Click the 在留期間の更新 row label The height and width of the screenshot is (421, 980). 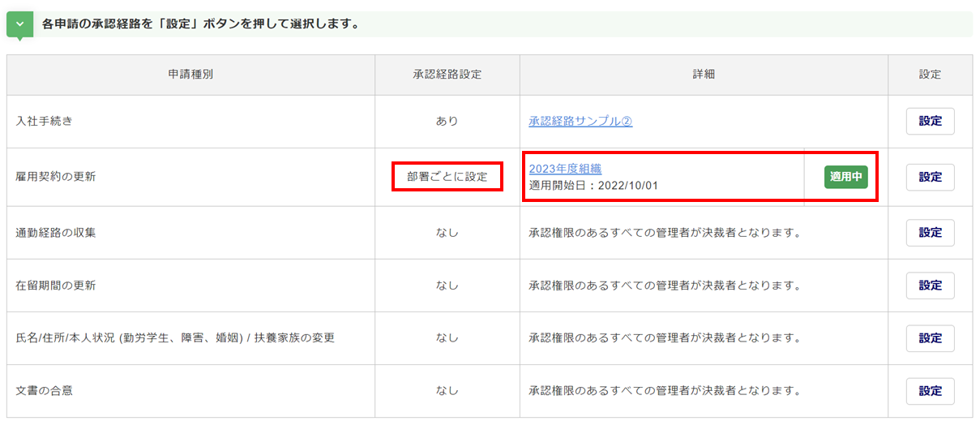tap(56, 286)
